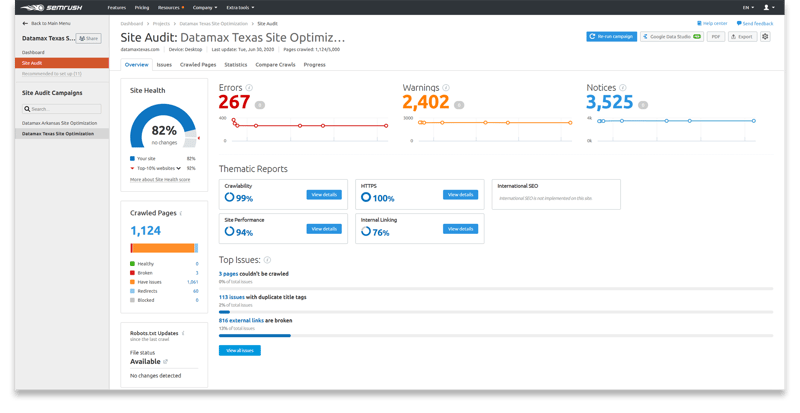Click the Top Issues info icon
The image size is (800, 413).
(267, 260)
